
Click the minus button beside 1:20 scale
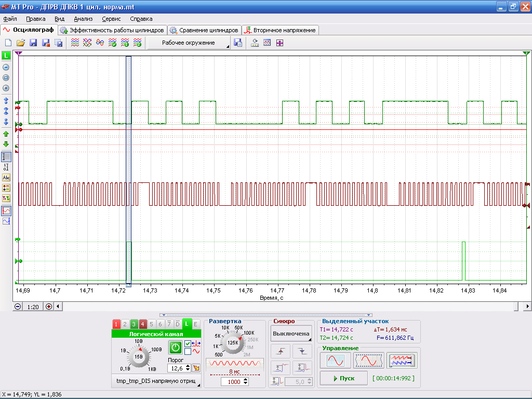pos(18,307)
